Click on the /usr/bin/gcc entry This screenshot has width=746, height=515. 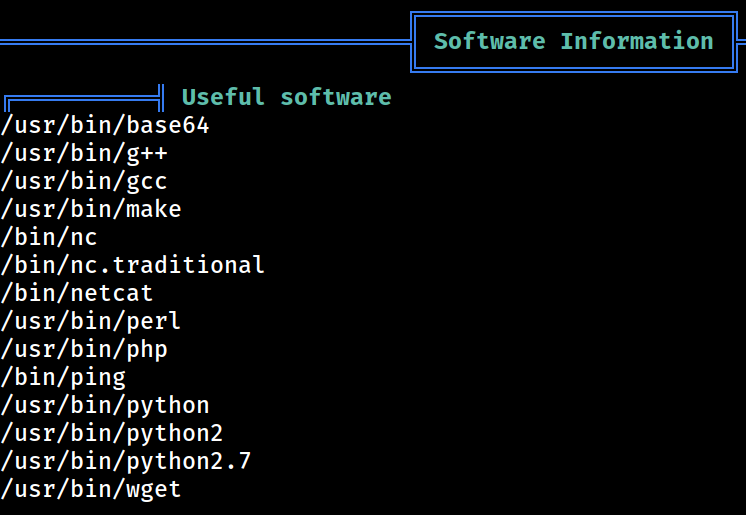click(x=84, y=181)
